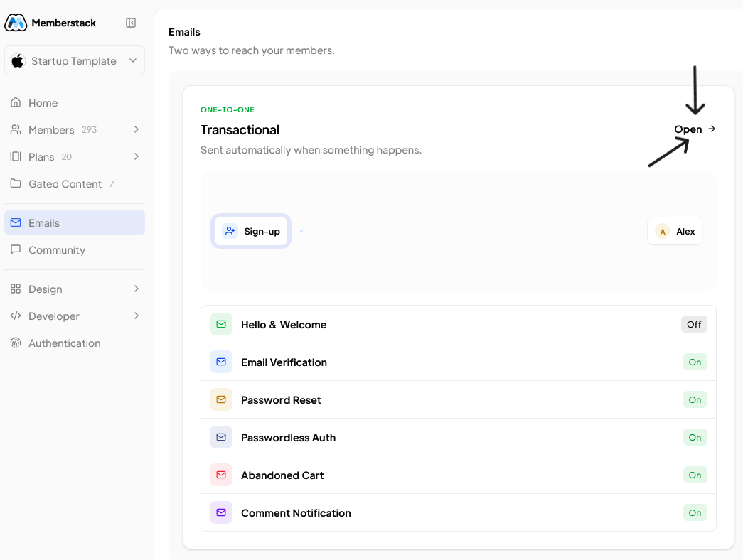Click the Emails envelope icon in sidebar
This screenshot has width=743, height=560.
pyautogui.click(x=16, y=222)
